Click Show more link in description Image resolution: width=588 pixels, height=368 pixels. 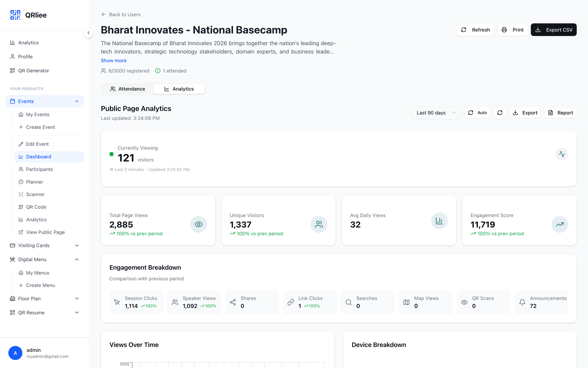pyautogui.click(x=114, y=61)
